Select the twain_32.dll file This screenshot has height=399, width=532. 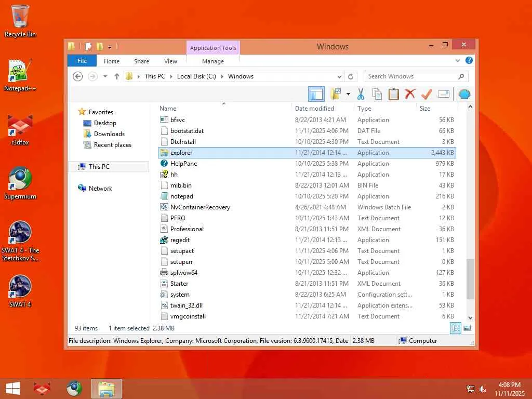pos(307,305)
